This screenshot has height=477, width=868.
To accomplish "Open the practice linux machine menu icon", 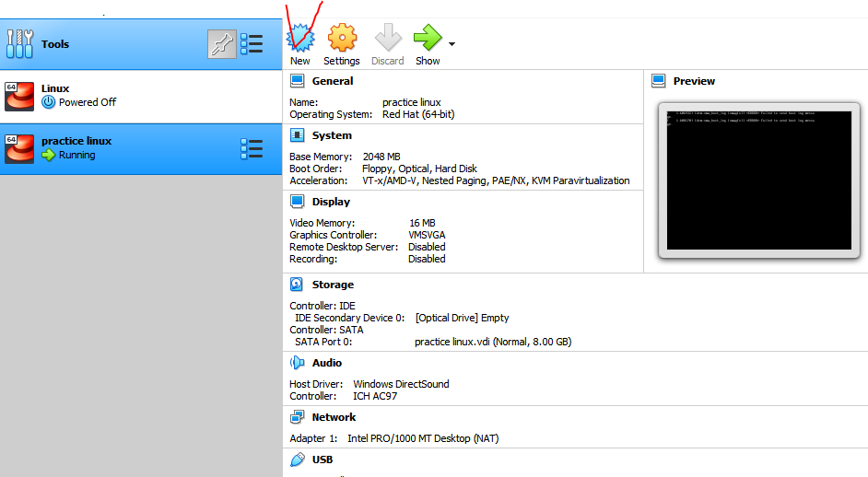I will (252, 149).
